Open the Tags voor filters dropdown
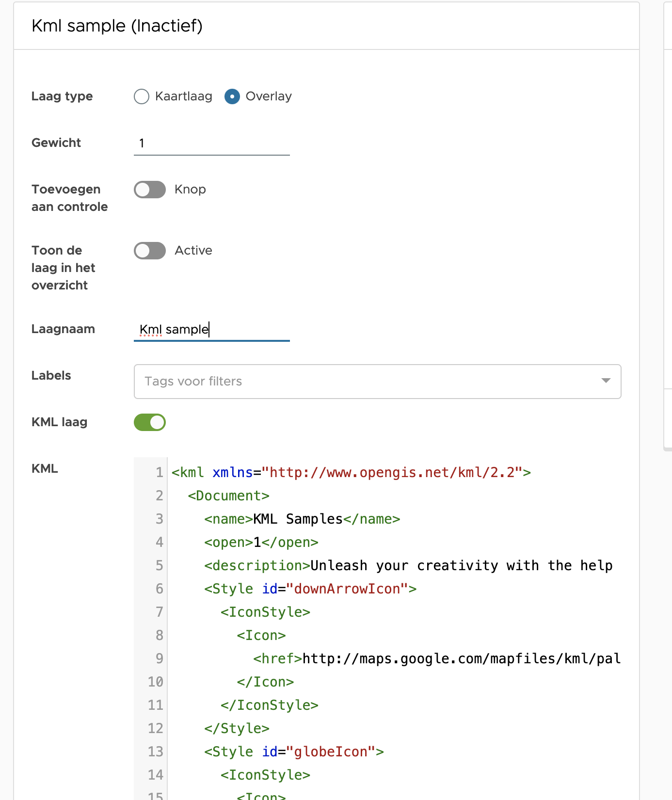 coord(368,382)
